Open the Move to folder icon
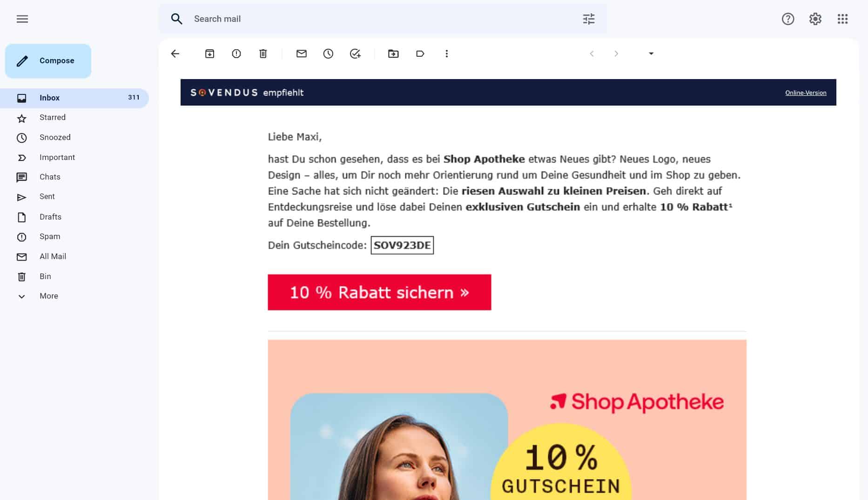This screenshot has width=868, height=500. pyautogui.click(x=393, y=53)
